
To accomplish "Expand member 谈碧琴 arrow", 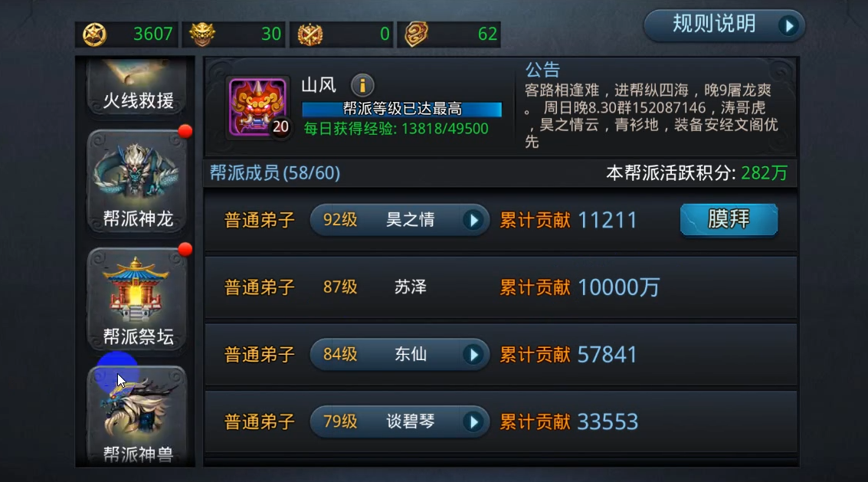I will (x=473, y=422).
